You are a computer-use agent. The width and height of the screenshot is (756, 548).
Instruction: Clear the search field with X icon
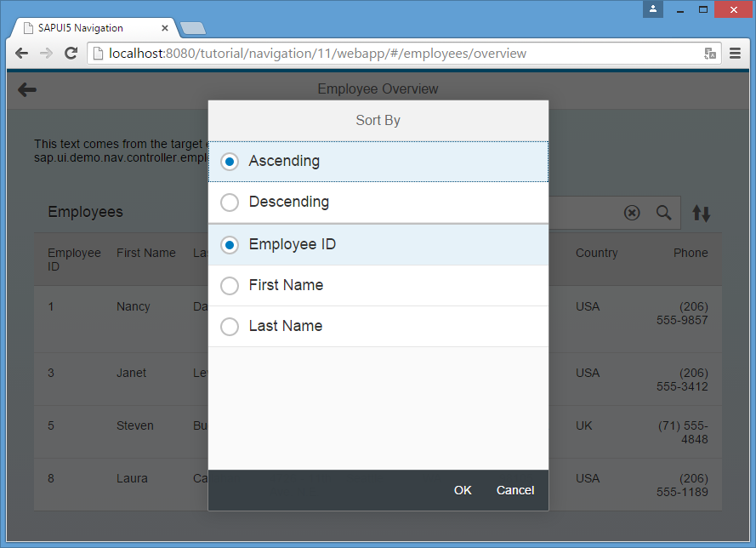point(632,213)
